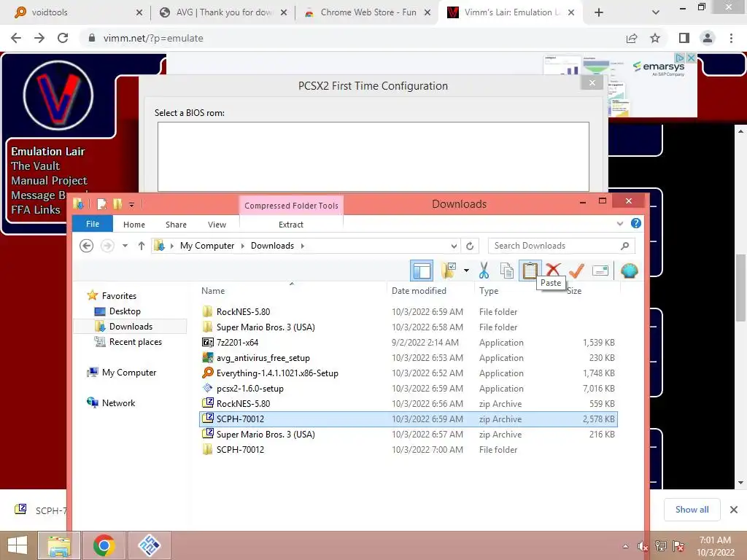747x560 pixels.
Task: Open PCSX2 from the taskbar
Action: [x=149, y=545]
